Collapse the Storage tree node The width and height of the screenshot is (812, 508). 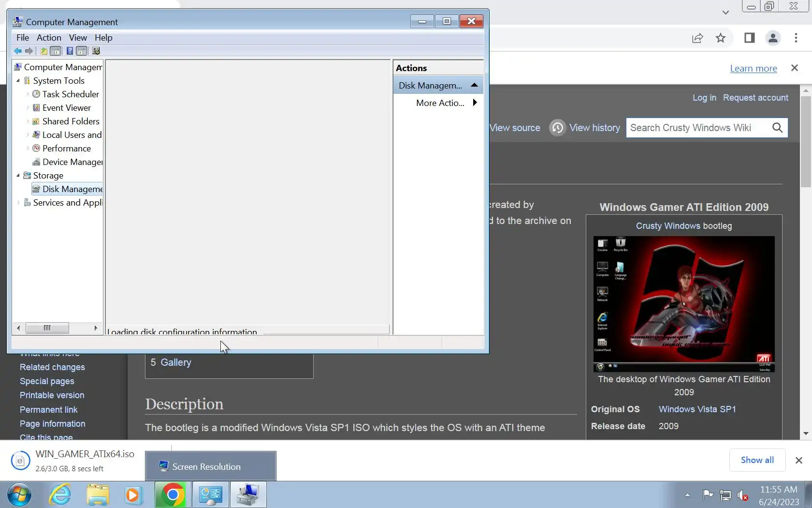click(18, 176)
